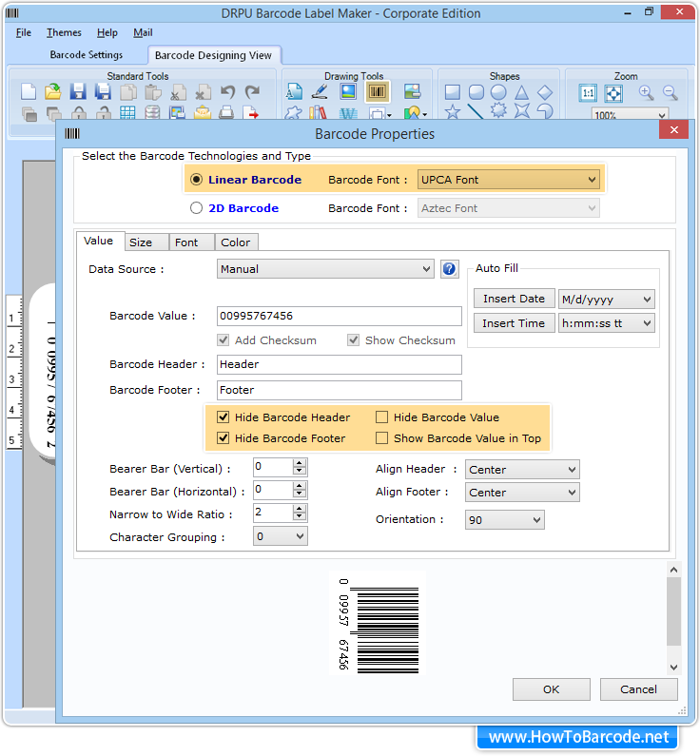Toggle the Add Checksum checkbox
The image size is (700, 756).
coord(223,339)
